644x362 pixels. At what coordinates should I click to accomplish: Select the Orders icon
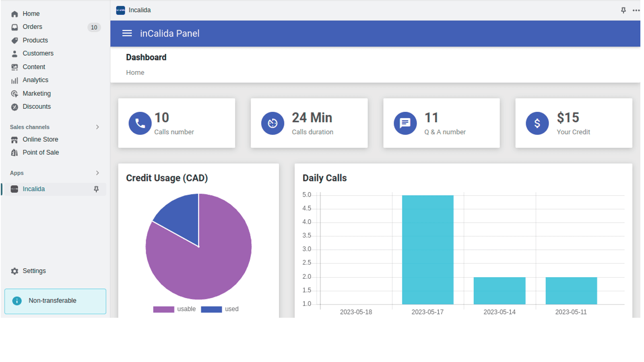pyautogui.click(x=14, y=27)
